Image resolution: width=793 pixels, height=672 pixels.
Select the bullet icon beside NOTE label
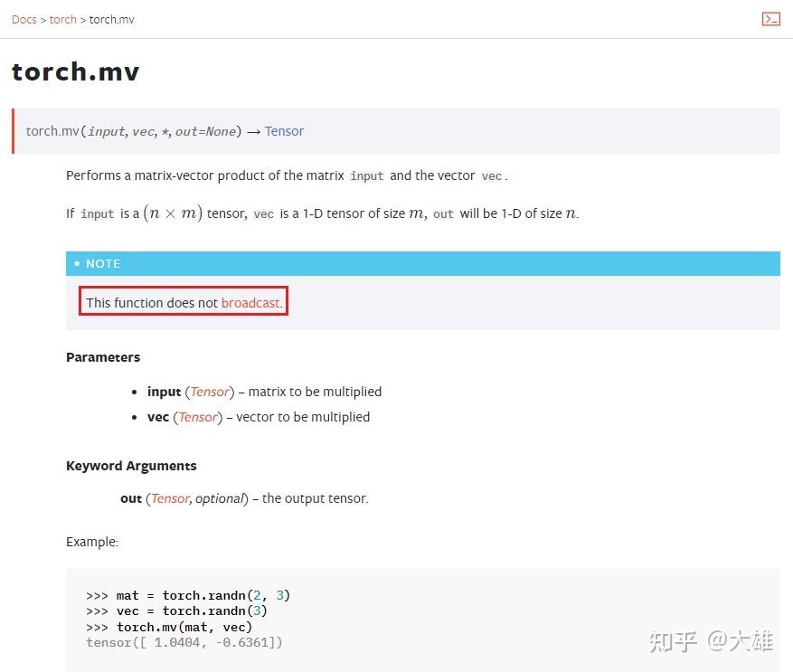[x=77, y=263]
